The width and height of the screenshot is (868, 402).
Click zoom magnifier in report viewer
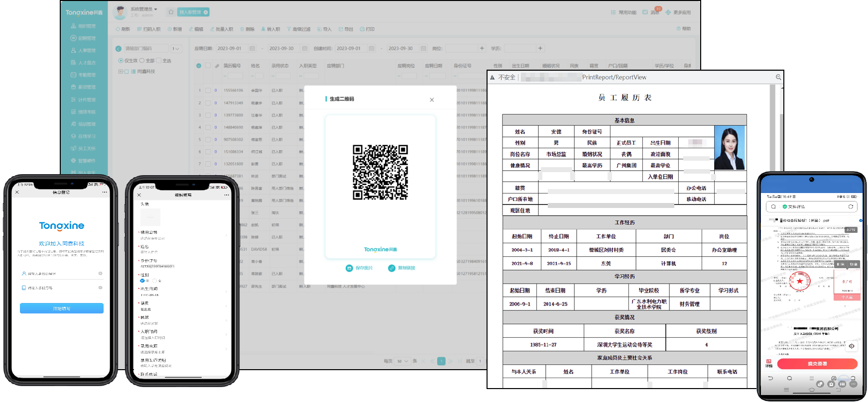[x=778, y=77]
